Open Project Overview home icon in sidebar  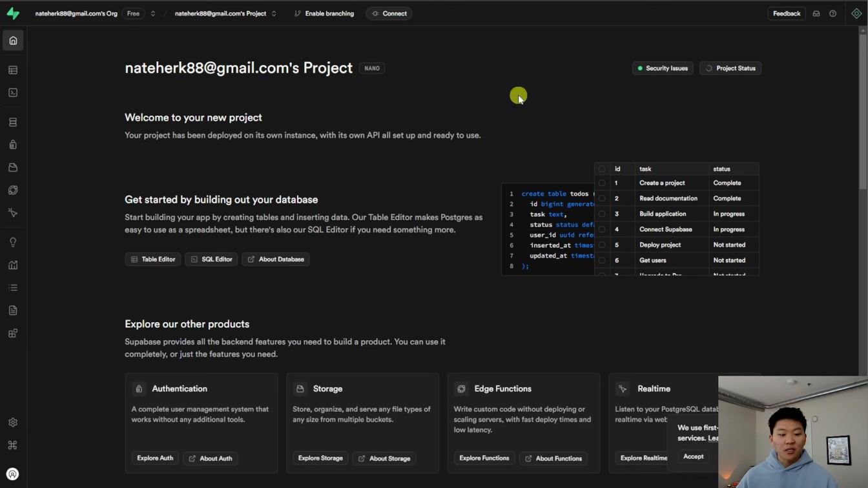coord(13,41)
